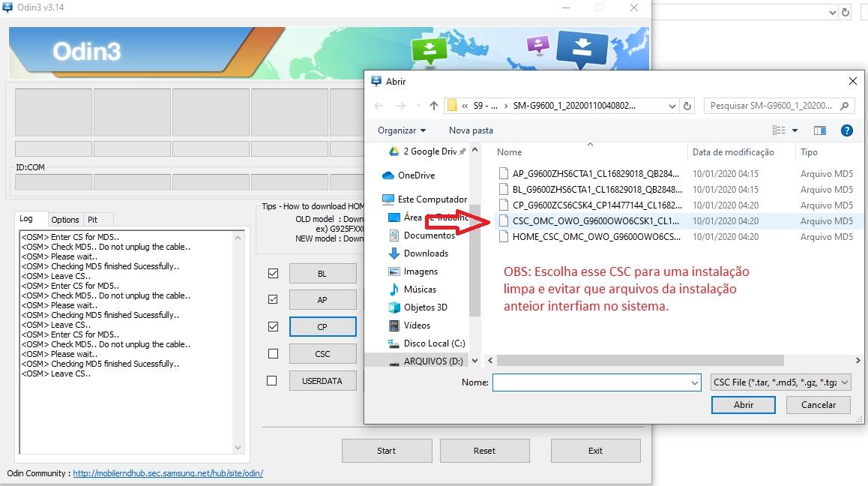Open Vídeos in navigation pane
This screenshot has width=868, height=486.
pyautogui.click(x=410, y=325)
